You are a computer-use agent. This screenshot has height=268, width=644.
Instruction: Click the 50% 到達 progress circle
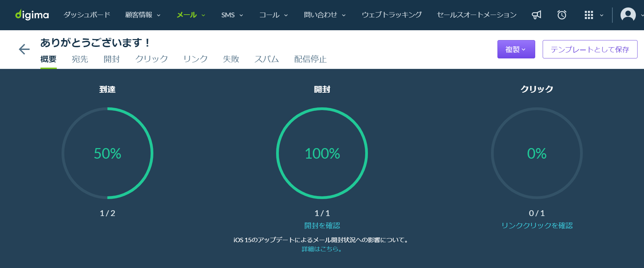(x=107, y=153)
